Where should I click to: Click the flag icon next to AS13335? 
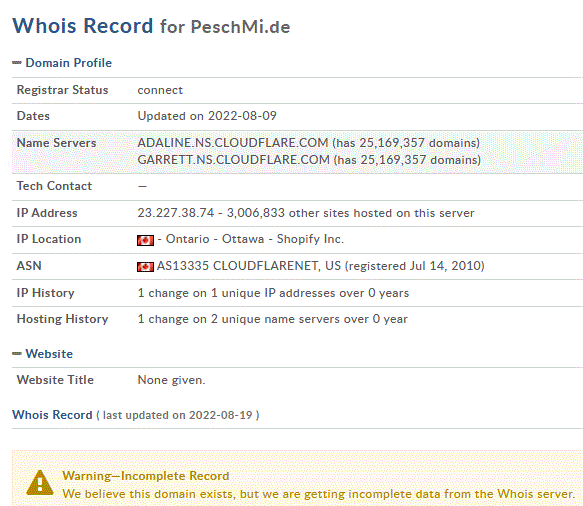[x=145, y=267]
